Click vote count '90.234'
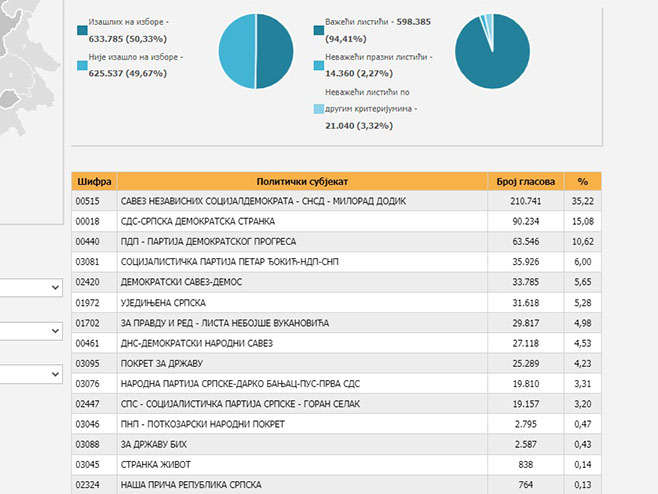Viewport: 658px width, 494px height. point(525,221)
